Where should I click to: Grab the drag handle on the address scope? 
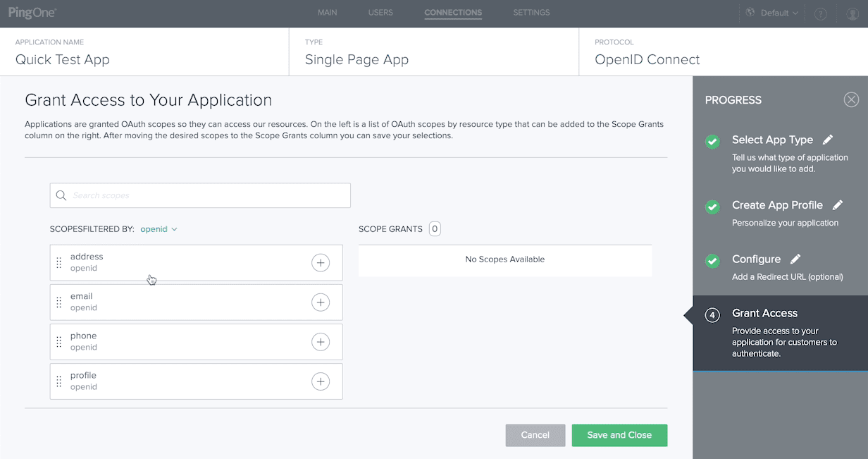click(x=59, y=263)
